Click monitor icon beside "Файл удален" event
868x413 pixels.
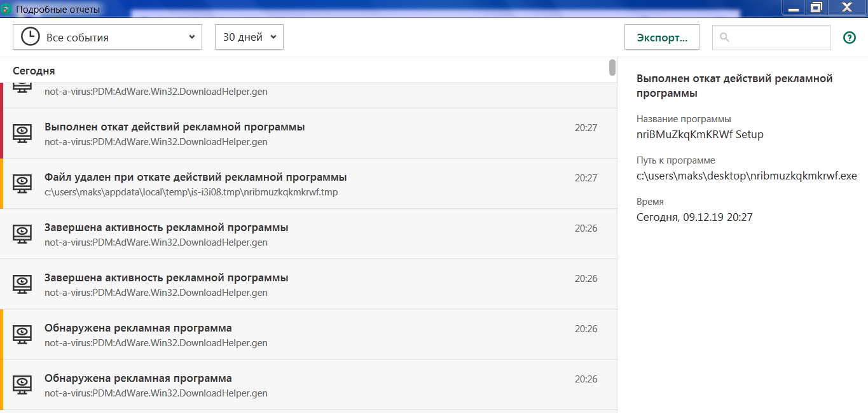tap(22, 183)
